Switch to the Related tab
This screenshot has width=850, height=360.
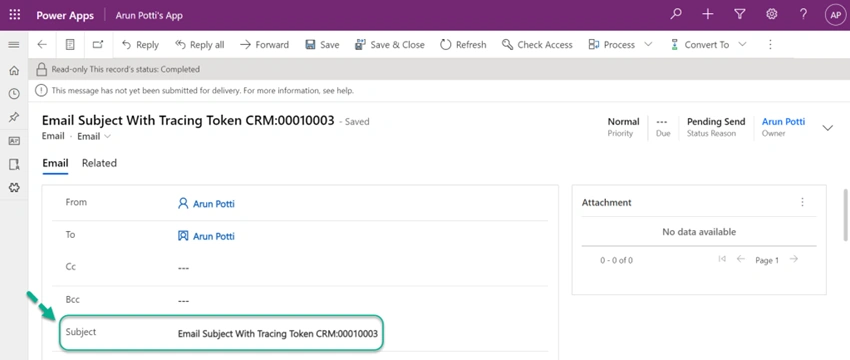(99, 163)
